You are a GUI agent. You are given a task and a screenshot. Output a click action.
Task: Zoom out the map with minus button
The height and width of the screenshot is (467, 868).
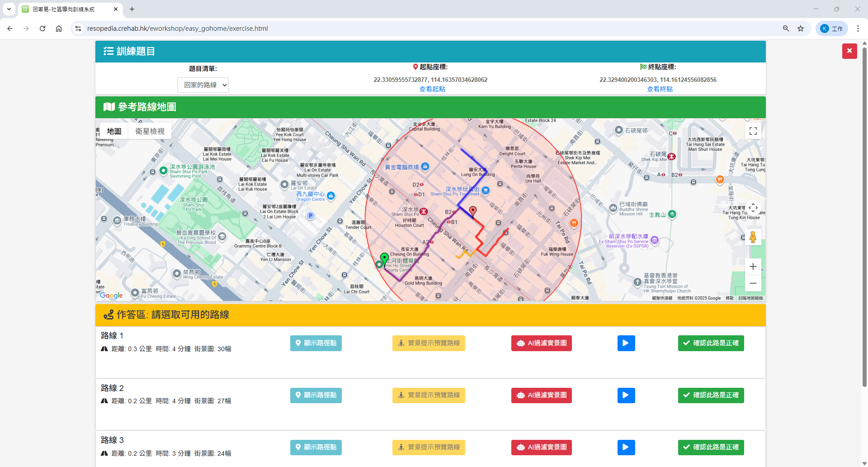coord(753,283)
